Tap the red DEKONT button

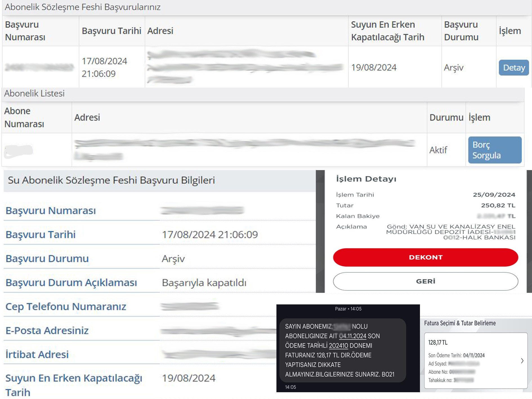[x=425, y=257]
